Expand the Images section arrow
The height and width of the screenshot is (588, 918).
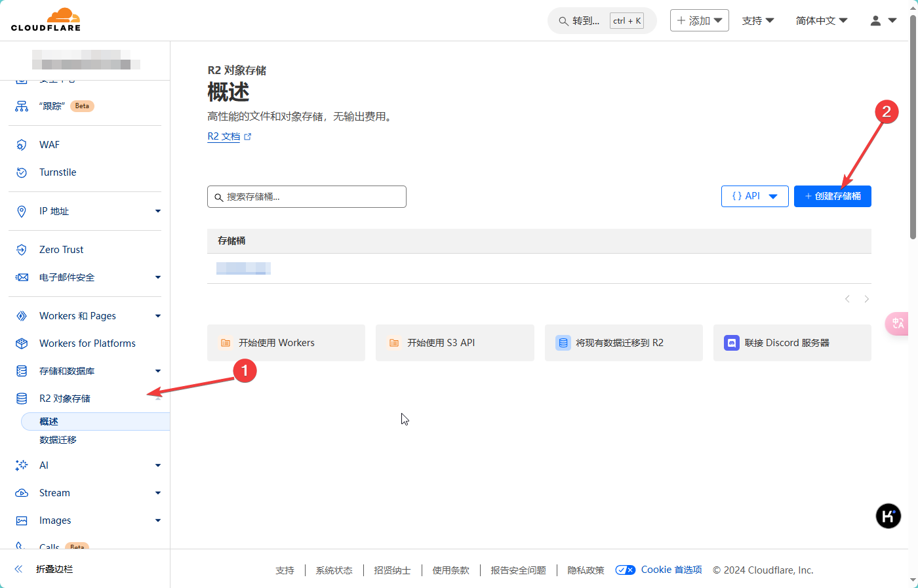(158, 520)
